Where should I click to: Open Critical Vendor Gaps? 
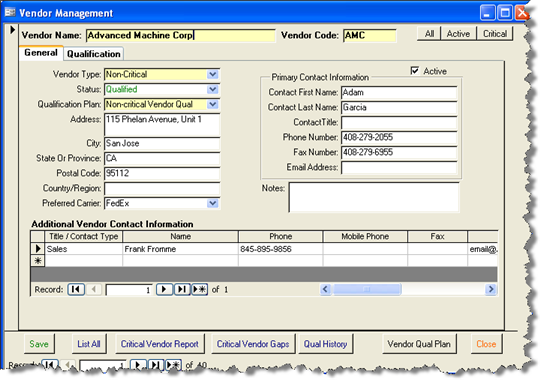(x=253, y=344)
